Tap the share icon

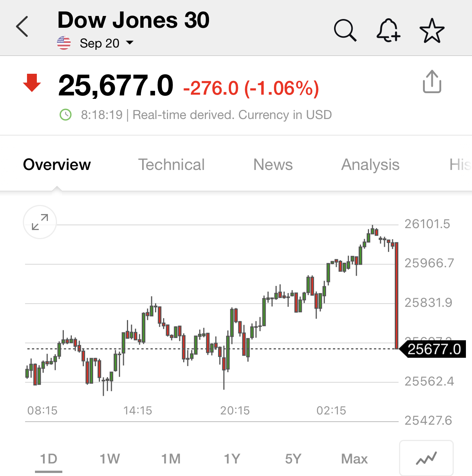pyautogui.click(x=432, y=81)
